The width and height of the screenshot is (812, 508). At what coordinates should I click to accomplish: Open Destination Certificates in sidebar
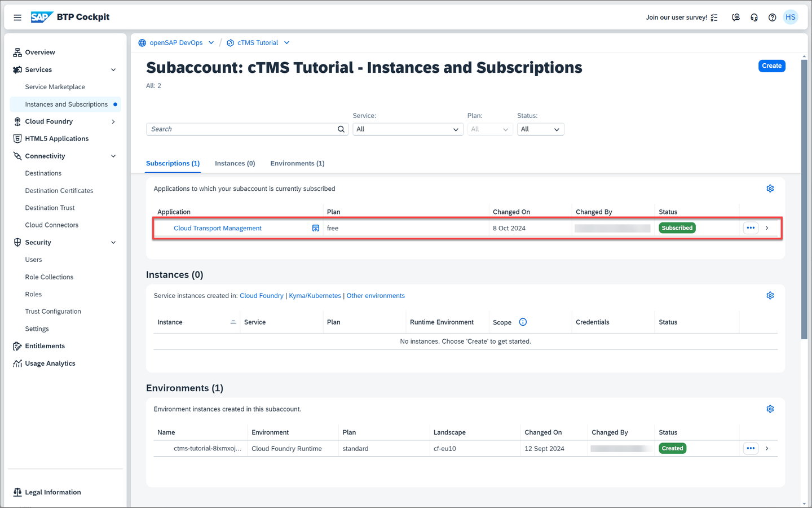[59, 191]
